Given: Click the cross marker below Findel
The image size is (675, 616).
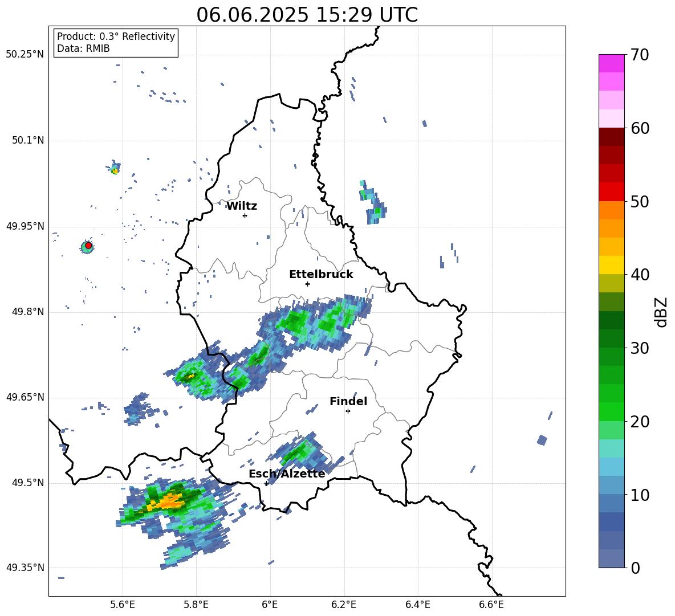Looking at the screenshot, I should (x=348, y=411).
